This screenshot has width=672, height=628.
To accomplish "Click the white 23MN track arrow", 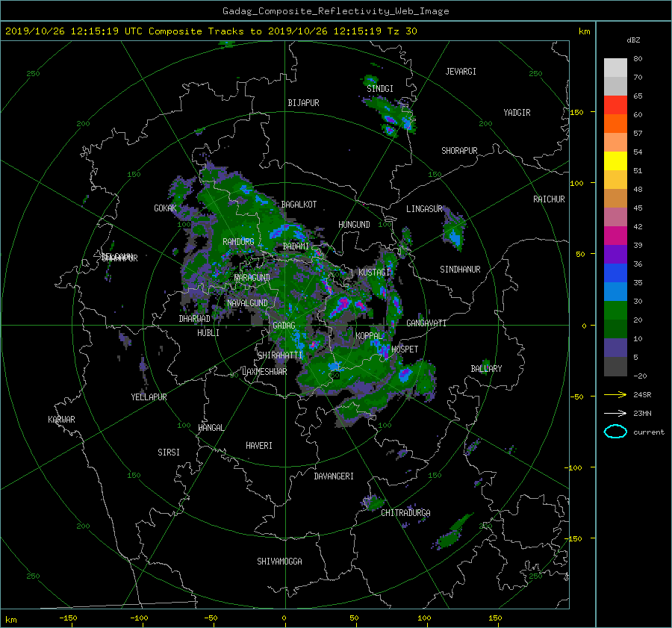I will click(x=615, y=413).
